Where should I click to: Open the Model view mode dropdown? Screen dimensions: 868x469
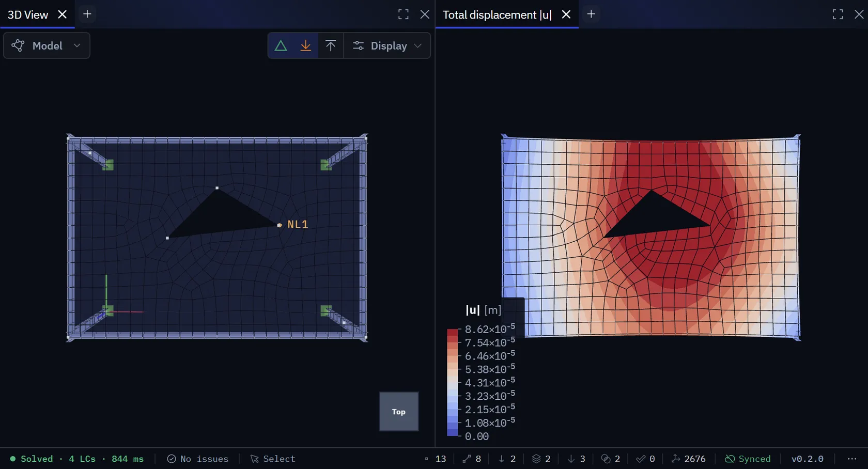coord(47,46)
